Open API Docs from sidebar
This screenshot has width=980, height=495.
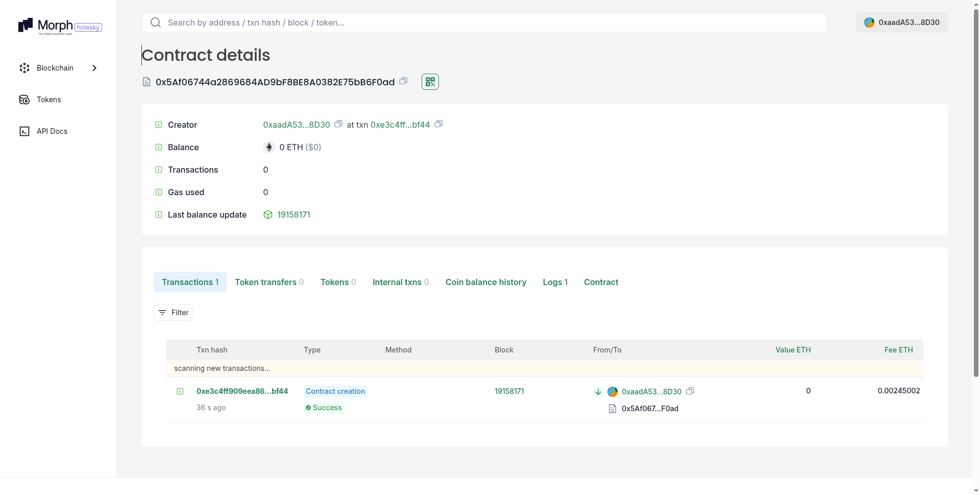tap(43, 131)
